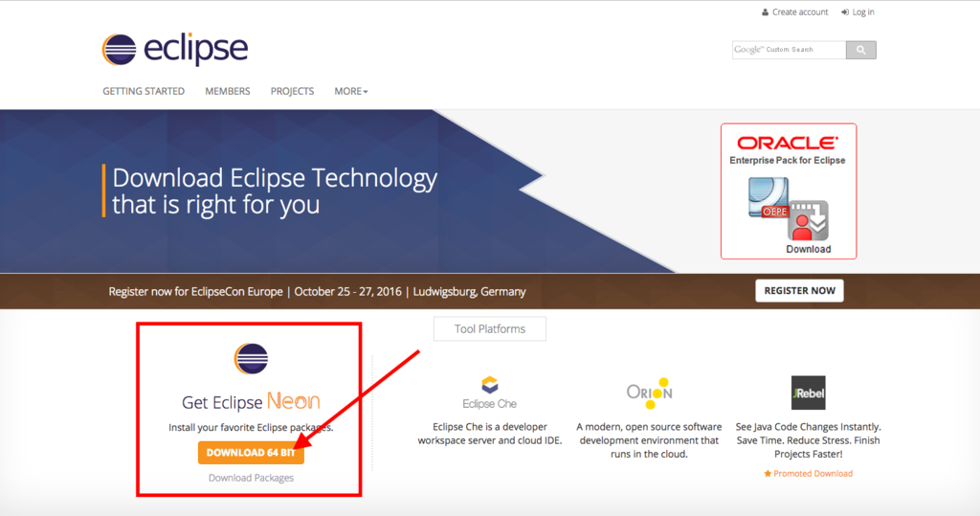Open the Download Packages link
The width and height of the screenshot is (980, 516).
[252, 478]
